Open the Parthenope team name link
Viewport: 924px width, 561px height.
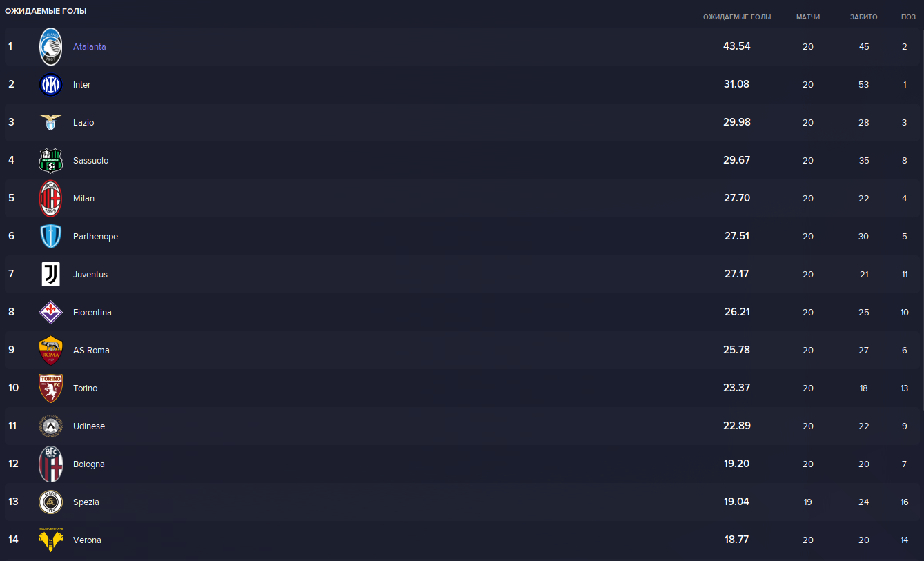[95, 237]
